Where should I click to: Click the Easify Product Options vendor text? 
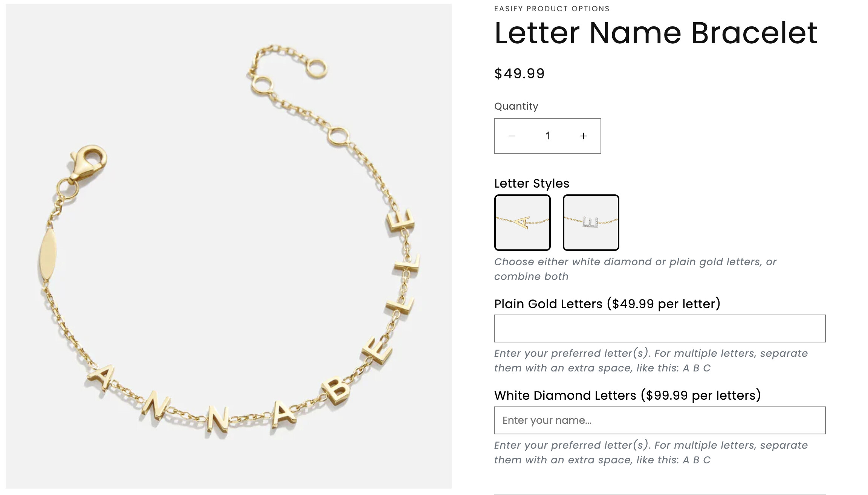[552, 9]
